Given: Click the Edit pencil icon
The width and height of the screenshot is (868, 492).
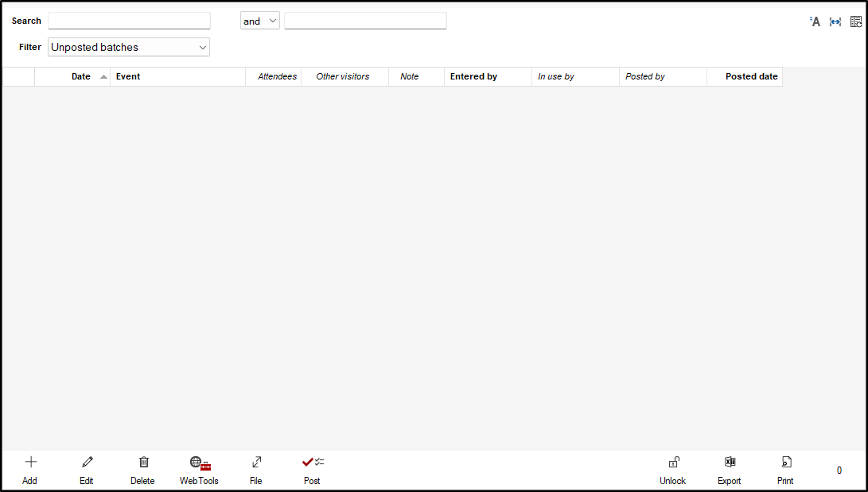Looking at the screenshot, I should click(87, 463).
